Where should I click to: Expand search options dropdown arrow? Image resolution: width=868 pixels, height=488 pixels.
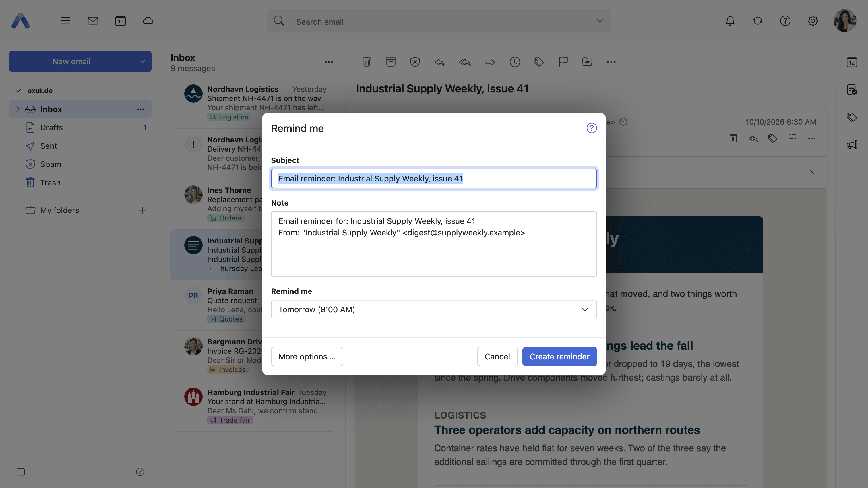point(599,21)
